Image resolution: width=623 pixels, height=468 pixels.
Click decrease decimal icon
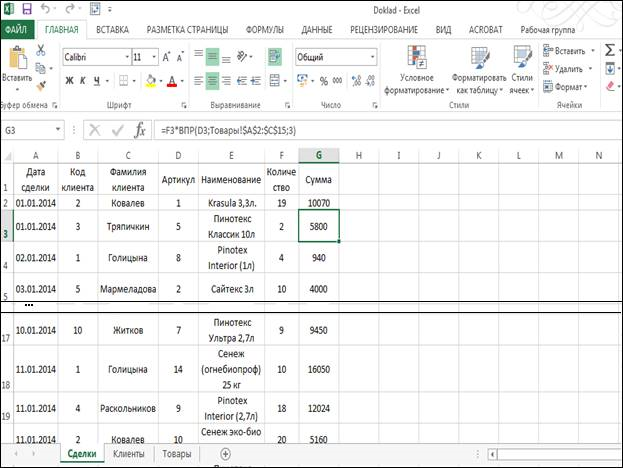370,81
